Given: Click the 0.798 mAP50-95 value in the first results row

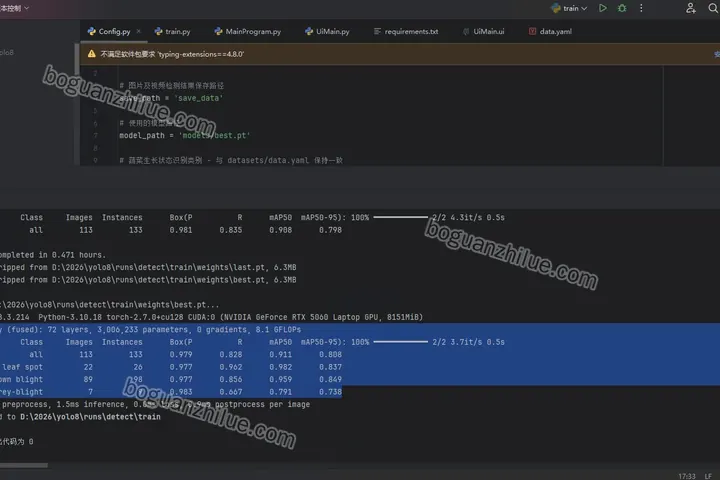Looking at the screenshot, I should (x=331, y=230).
